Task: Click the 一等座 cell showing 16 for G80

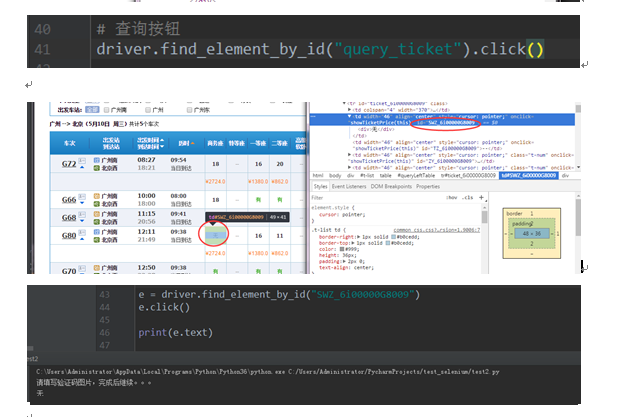Action: click(x=258, y=236)
